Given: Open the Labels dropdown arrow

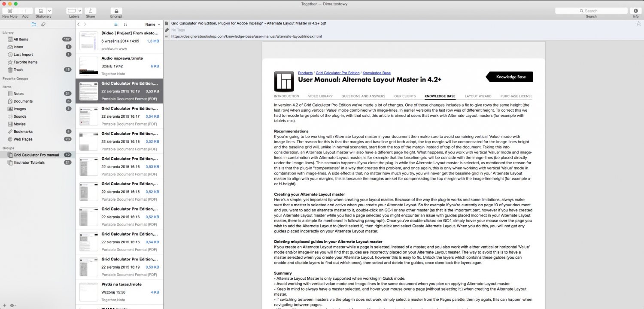Looking at the screenshot, I should [80, 11].
